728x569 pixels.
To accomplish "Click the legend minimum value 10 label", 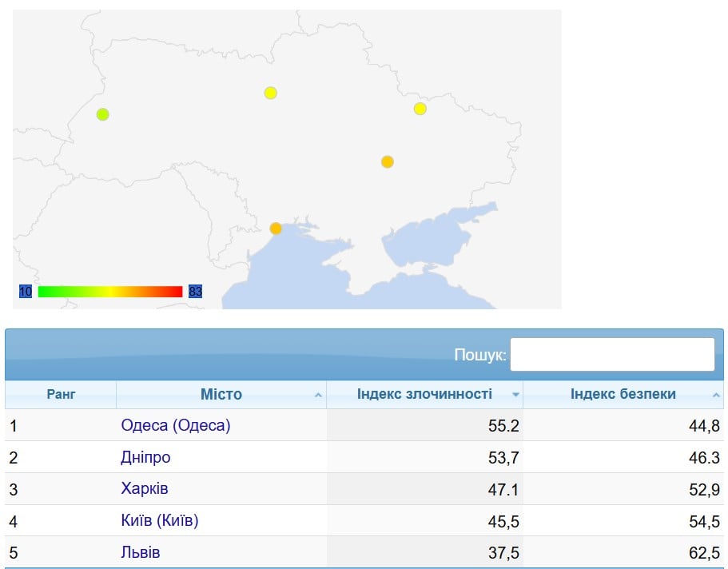I will pos(26,292).
